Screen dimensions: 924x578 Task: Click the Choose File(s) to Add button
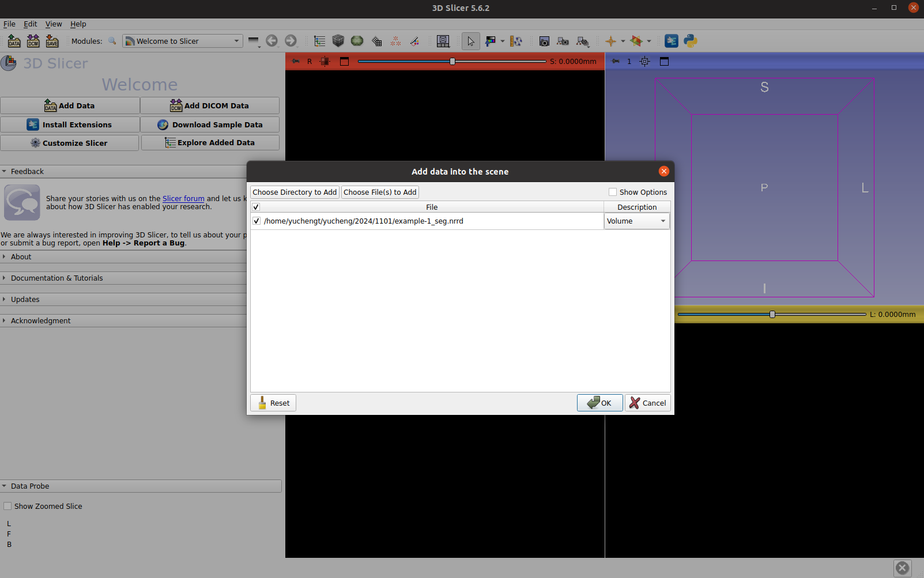click(x=380, y=192)
